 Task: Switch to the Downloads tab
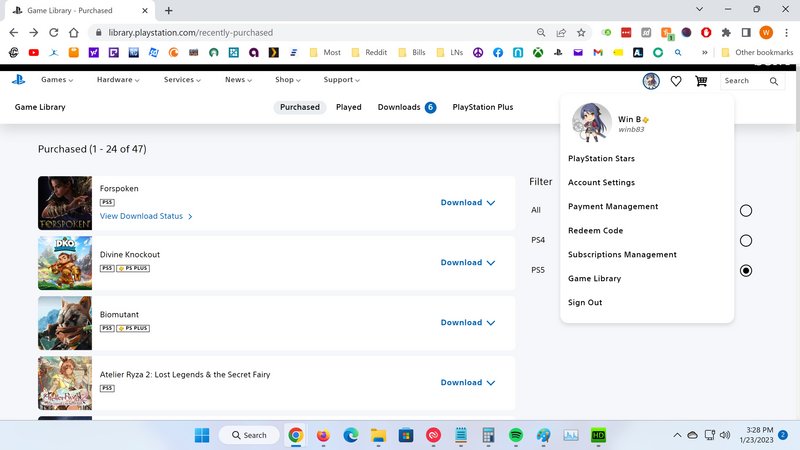(x=407, y=107)
